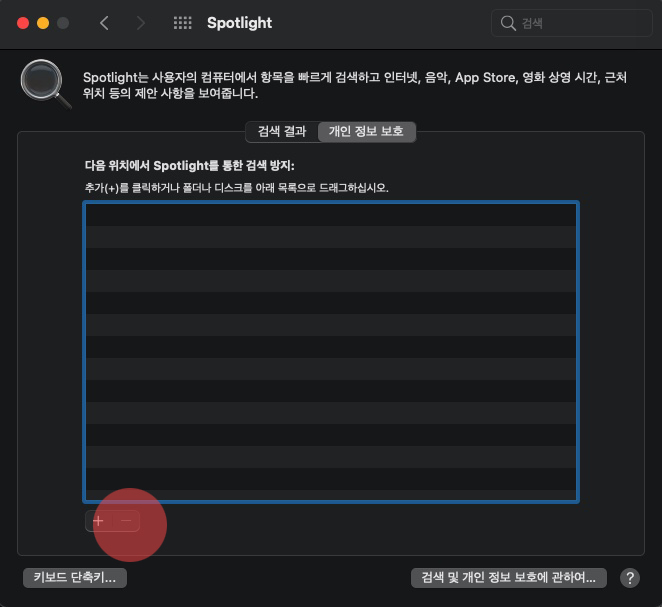Click the Spotlight description paragraph text
This screenshot has width=662, height=607.
click(355, 85)
